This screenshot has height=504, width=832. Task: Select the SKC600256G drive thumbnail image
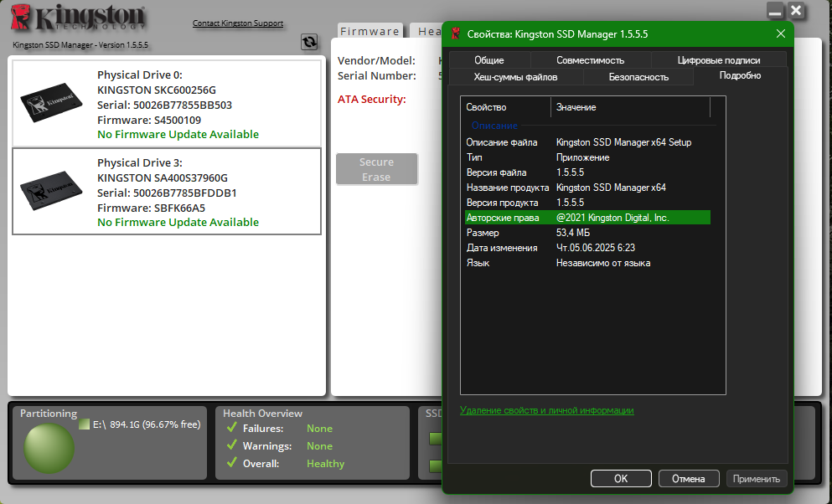tap(51, 102)
